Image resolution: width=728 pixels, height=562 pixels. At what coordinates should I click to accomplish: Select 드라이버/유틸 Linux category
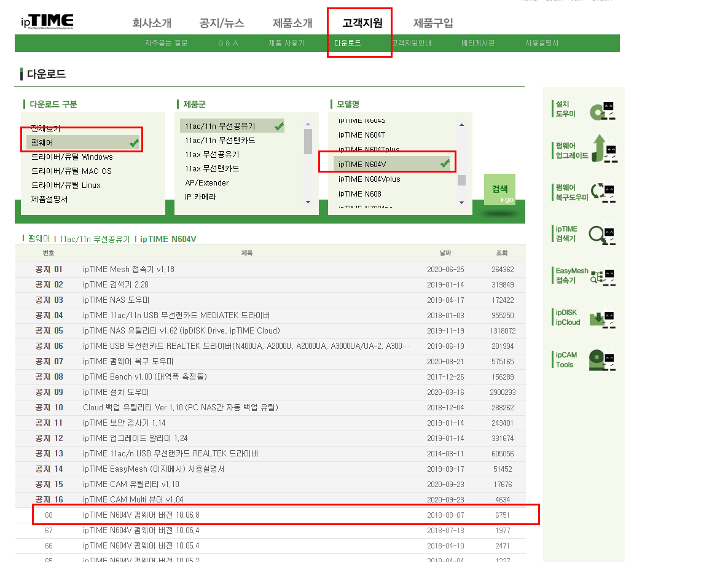click(66, 185)
